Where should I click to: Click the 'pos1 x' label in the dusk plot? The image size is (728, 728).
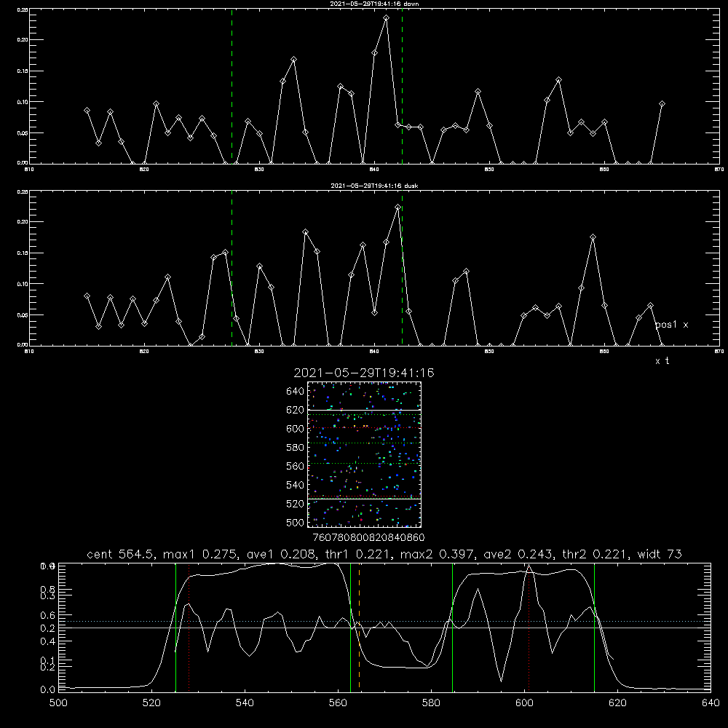click(x=671, y=325)
